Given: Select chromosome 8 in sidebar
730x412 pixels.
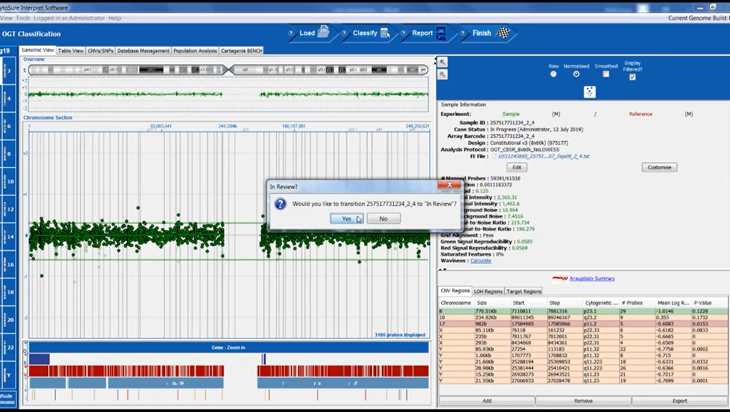Looking at the screenshot, I should pos(8,154).
